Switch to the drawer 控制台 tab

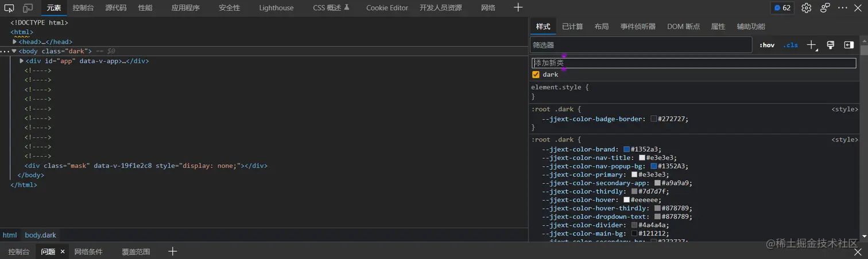coord(19,252)
